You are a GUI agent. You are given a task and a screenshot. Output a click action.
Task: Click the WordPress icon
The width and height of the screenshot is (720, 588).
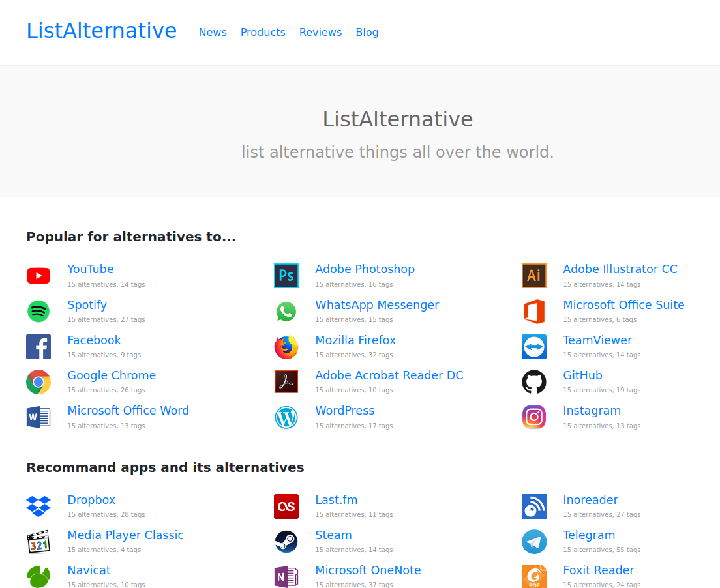coord(286,417)
